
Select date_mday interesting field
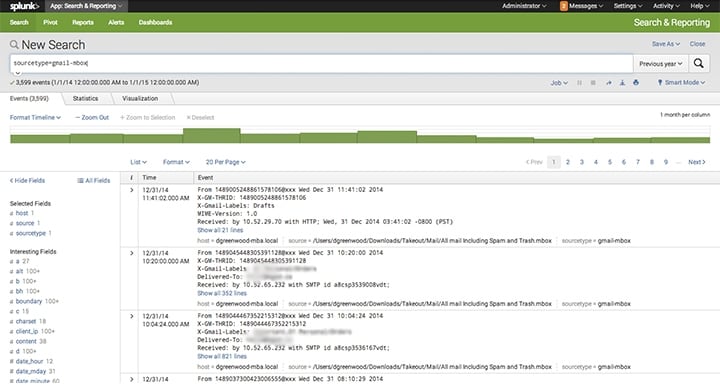pos(31,371)
